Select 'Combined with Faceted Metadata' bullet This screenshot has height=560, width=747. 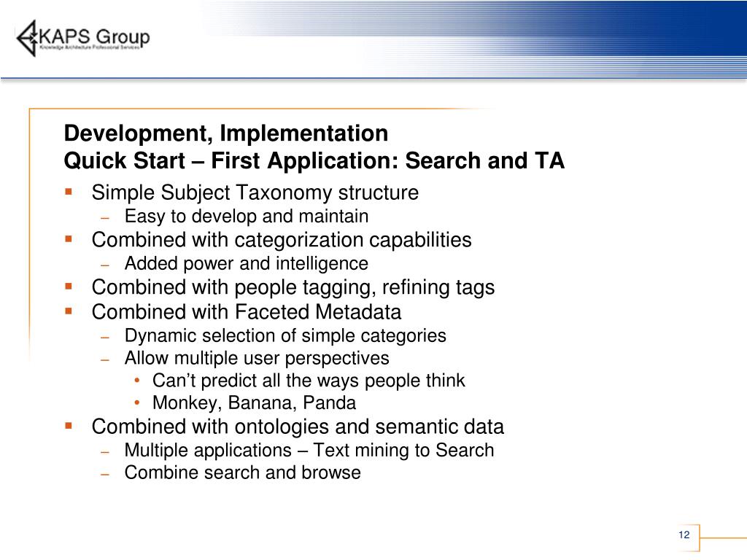(247, 312)
